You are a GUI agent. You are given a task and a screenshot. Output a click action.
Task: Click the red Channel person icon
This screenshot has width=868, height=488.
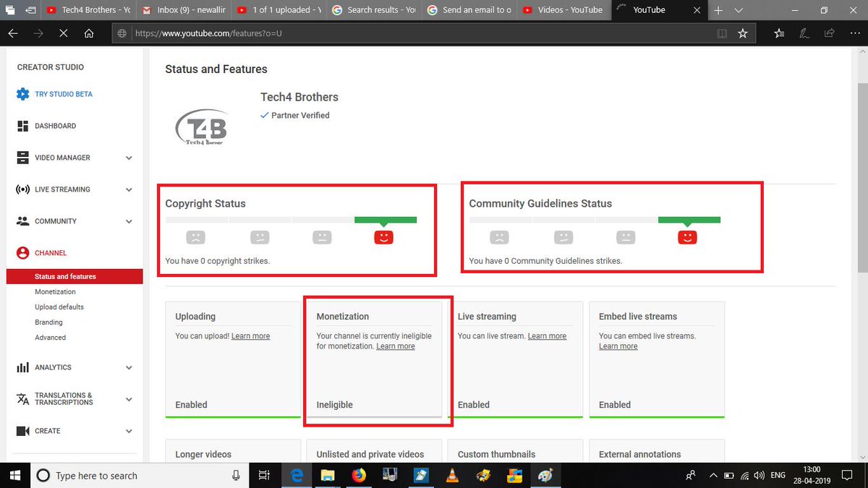pyautogui.click(x=22, y=253)
